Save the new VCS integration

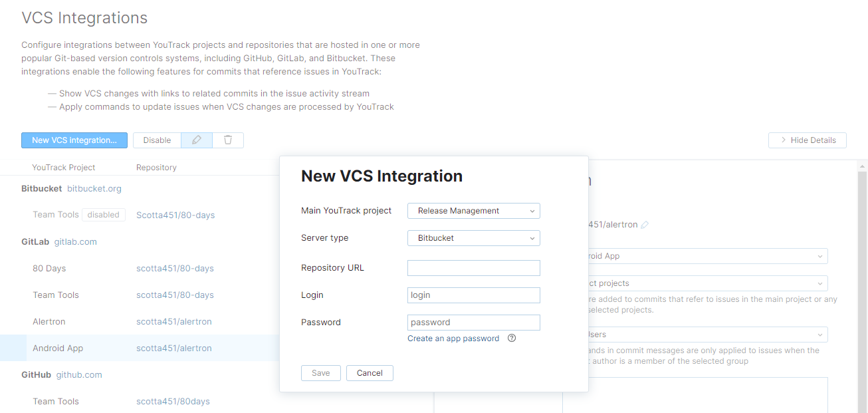[320, 373]
